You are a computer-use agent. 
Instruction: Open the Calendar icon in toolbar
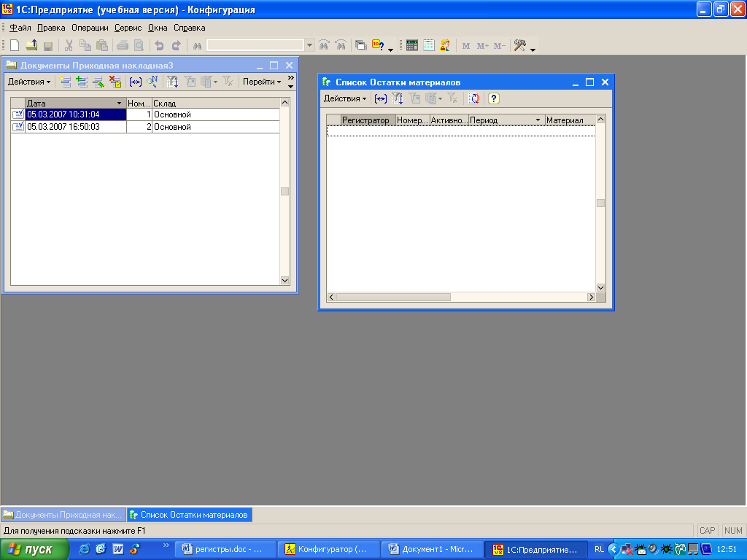[429, 46]
